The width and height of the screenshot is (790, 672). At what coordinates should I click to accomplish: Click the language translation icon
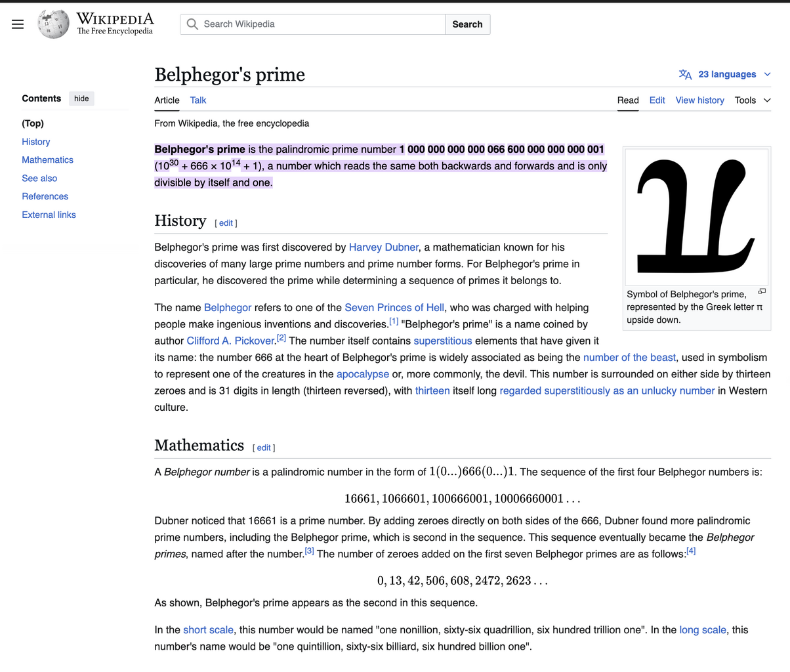coord(685,74)
